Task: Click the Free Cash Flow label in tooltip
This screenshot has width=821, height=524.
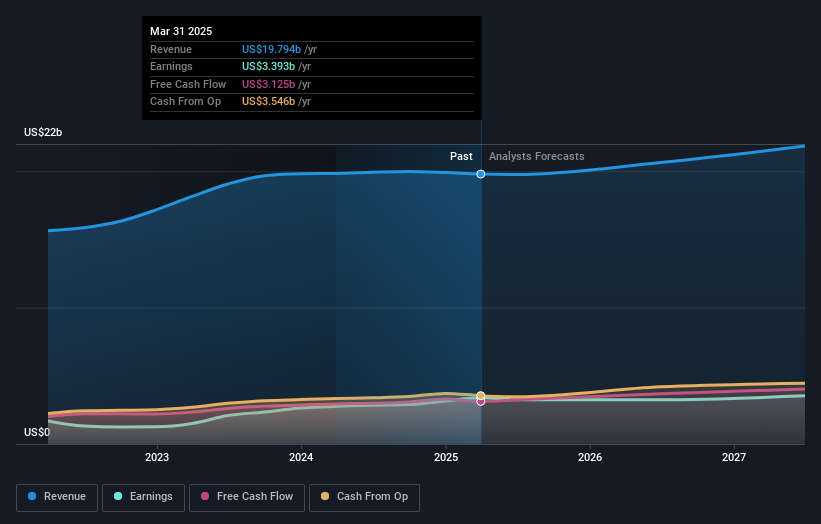Action: [188, 84]
